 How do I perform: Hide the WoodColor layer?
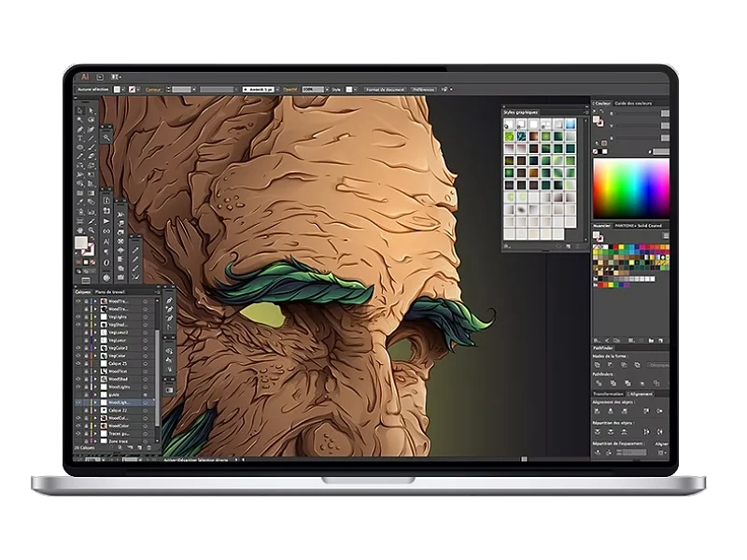coord(78,426)
